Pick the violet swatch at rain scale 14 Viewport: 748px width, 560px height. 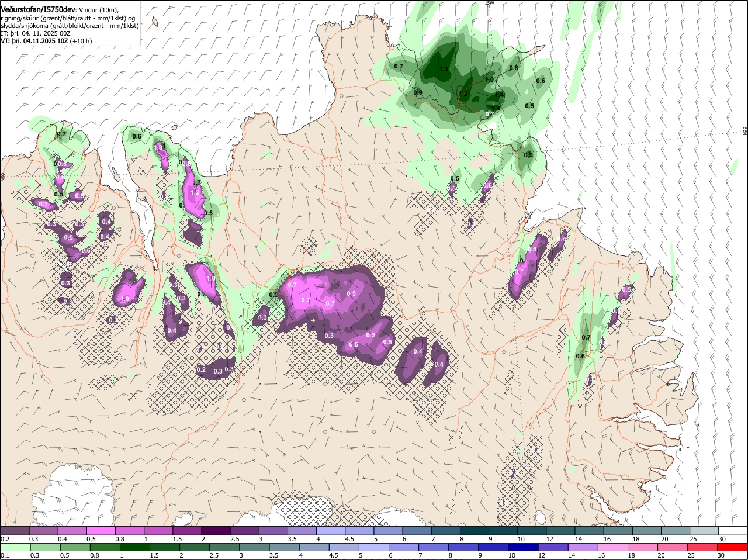coord(583,547)
